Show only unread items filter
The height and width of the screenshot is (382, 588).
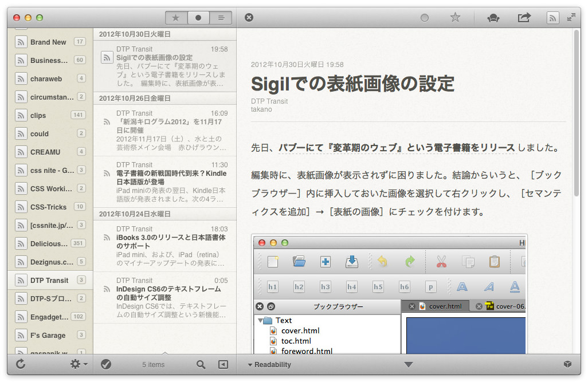pos(198,18)
